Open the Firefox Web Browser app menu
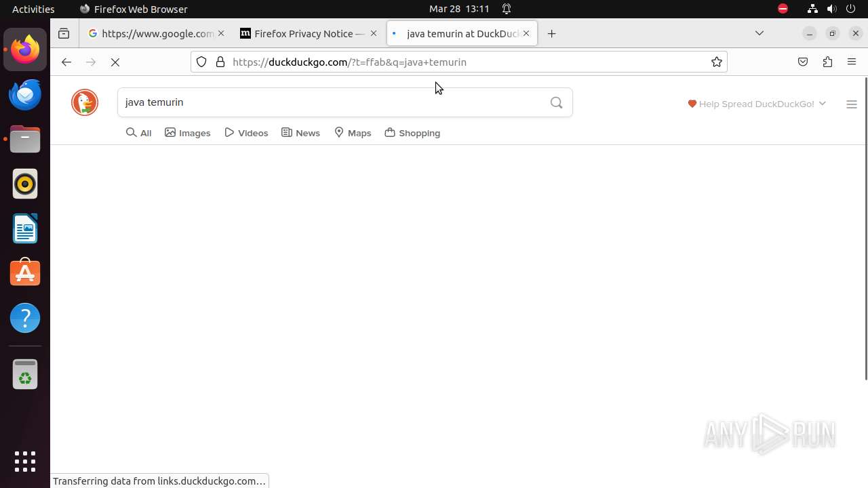This screenshot has width=868, height=488. coord(134,9)
